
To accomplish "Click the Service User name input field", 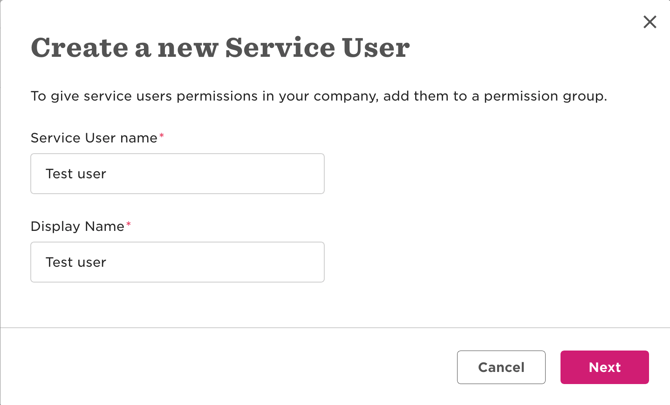I will click(x=177, y=174).
